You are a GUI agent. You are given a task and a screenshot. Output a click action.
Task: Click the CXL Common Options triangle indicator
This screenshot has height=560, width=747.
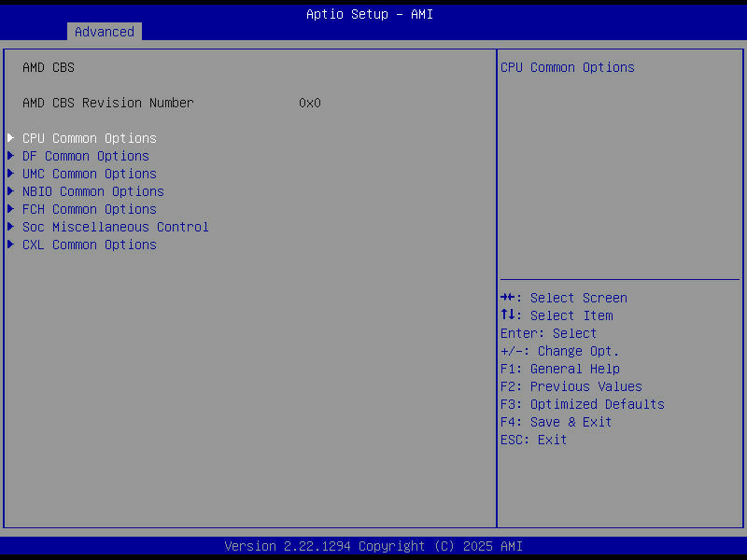10,244
